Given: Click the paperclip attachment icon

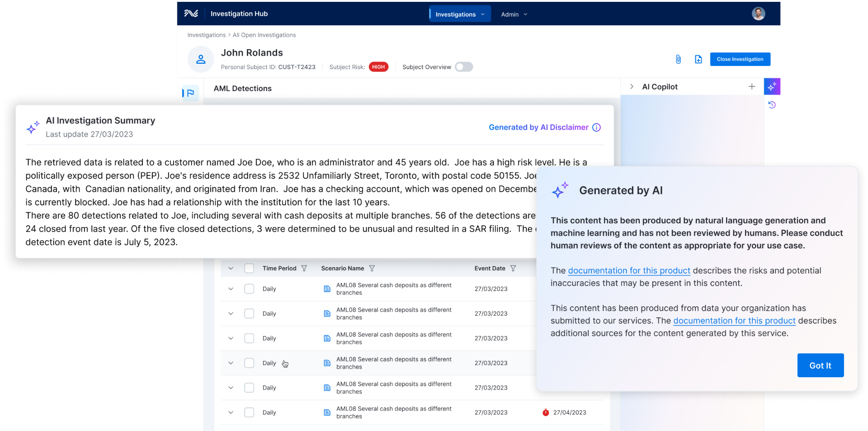Looking at the screenshot, I should click(678, 59).
